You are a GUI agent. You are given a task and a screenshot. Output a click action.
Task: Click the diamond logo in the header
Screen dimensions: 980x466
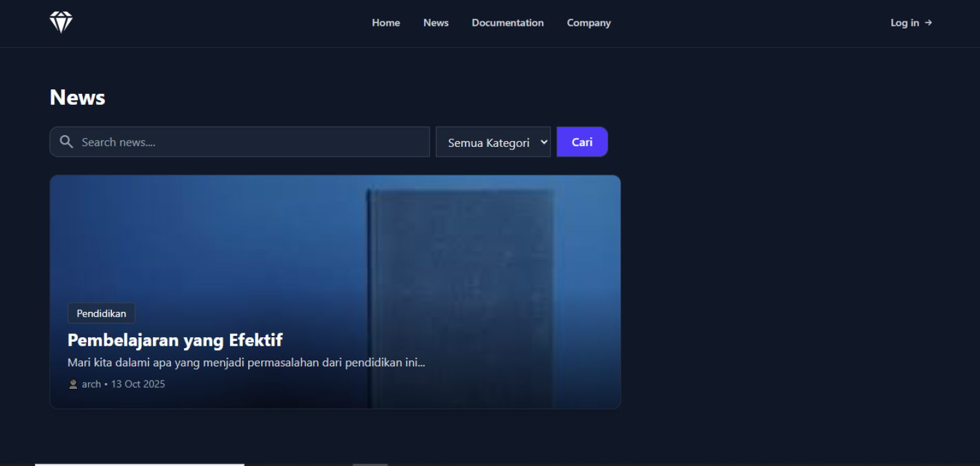point(61,23)
